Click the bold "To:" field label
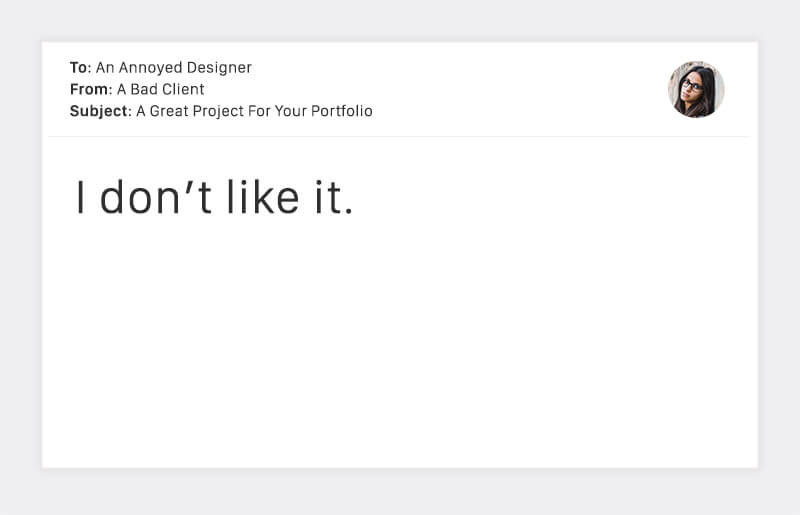The image size is (800, 515). click(x=80, y=68)
